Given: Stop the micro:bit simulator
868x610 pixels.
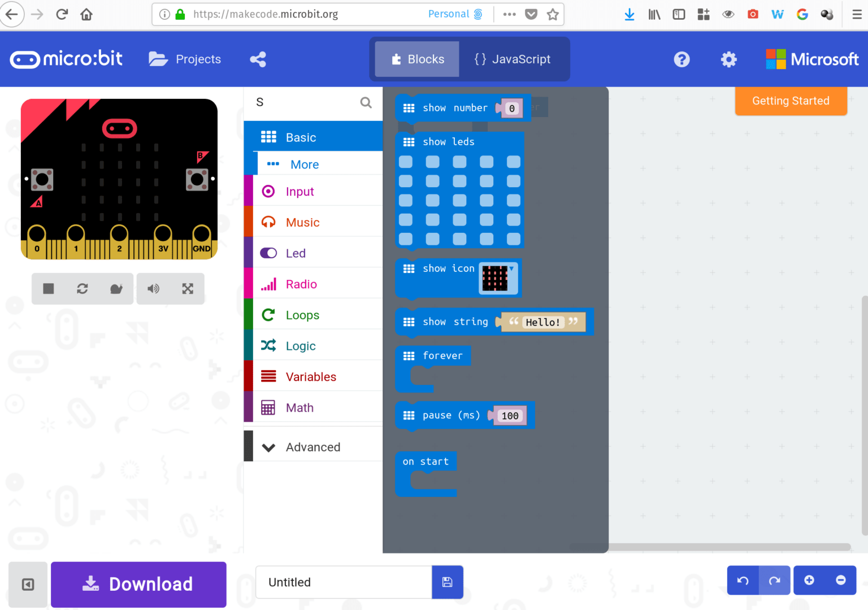Looking at the screenshot, I should (48, 288).
